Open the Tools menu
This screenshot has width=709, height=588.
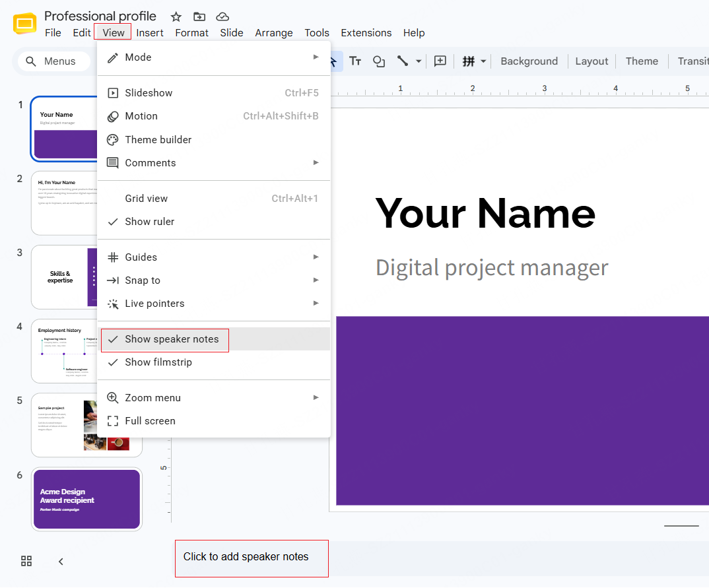(316, 32)
